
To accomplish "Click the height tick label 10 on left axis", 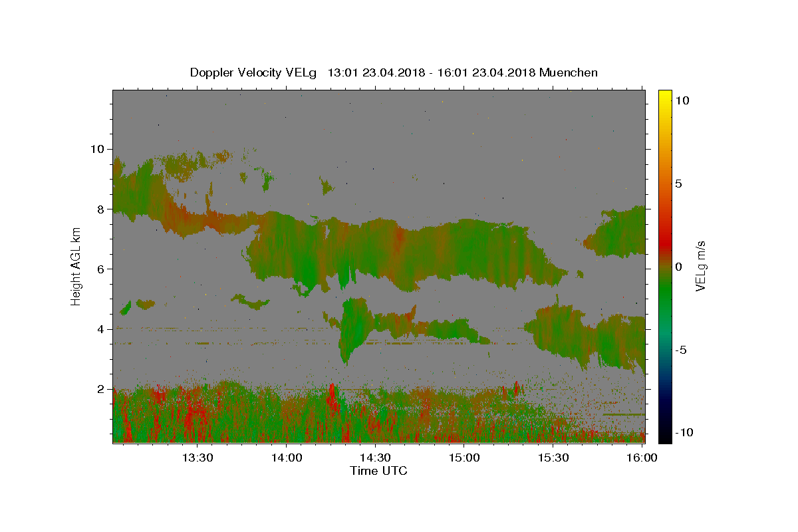I will click(x=98, y=149).
